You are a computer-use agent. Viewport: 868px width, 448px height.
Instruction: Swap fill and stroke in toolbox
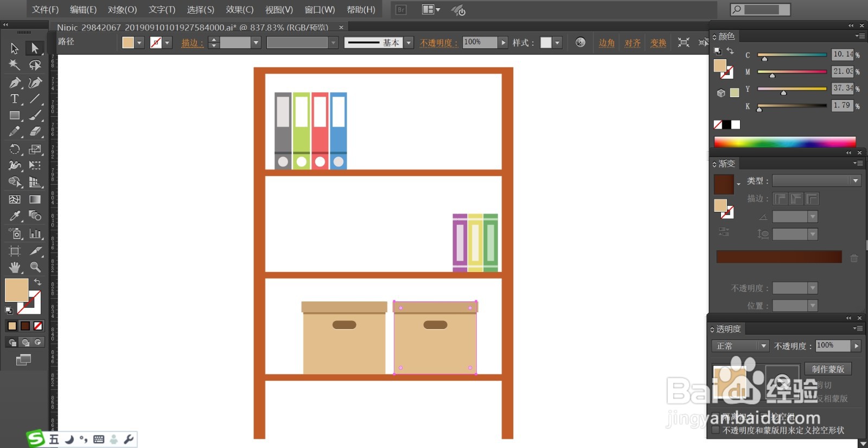point(37,282)
